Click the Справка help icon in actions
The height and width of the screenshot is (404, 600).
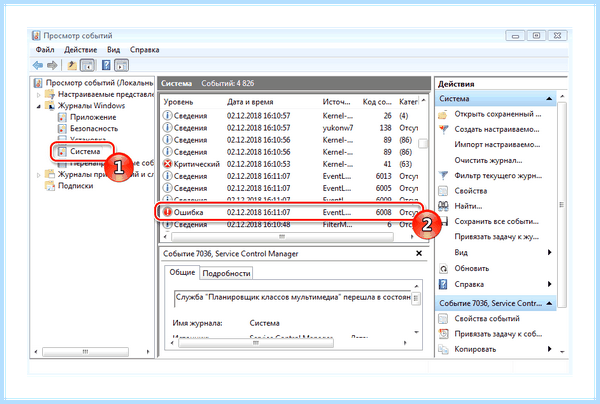coord(443,284)
